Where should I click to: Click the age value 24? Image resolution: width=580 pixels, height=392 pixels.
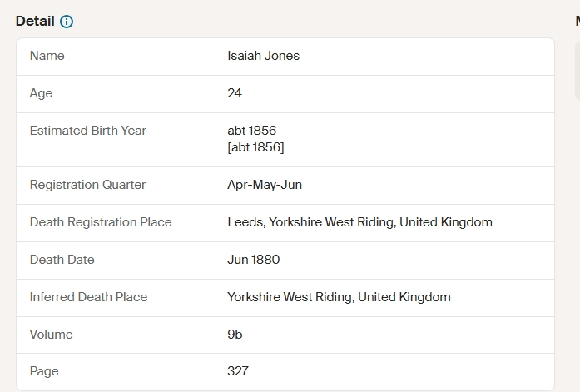coord(235,93)
